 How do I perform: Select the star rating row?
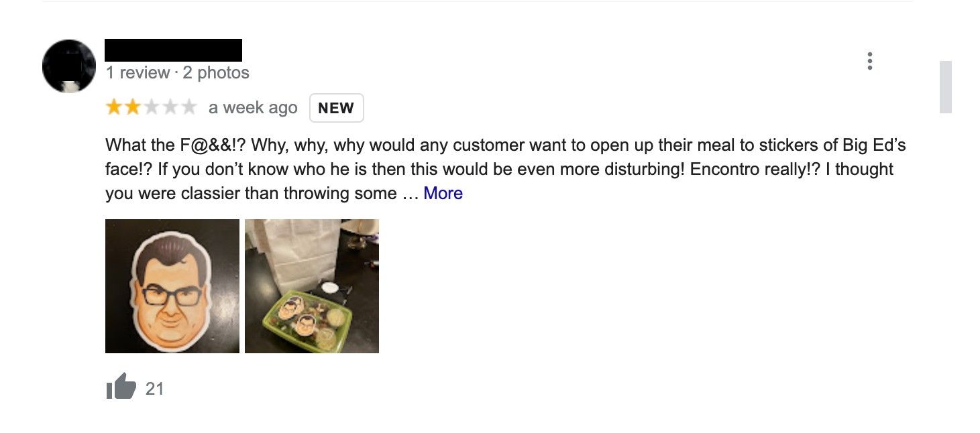151,107
